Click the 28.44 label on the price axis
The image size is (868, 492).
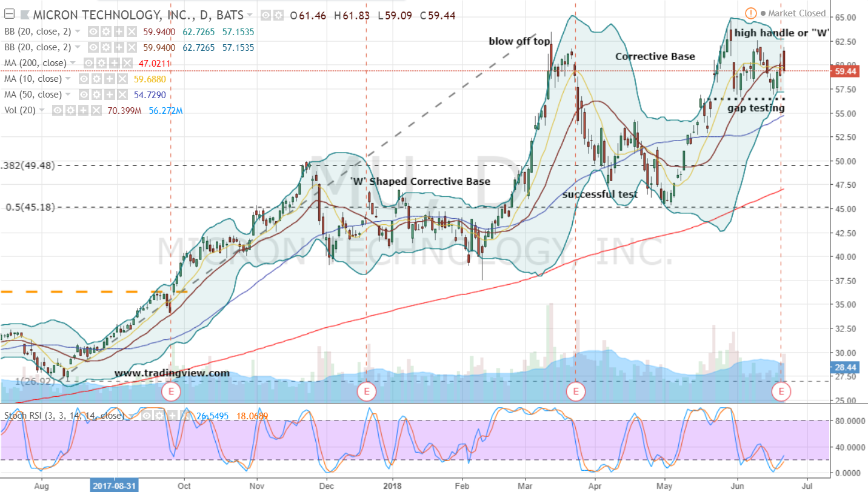click(x=844, y=367)
